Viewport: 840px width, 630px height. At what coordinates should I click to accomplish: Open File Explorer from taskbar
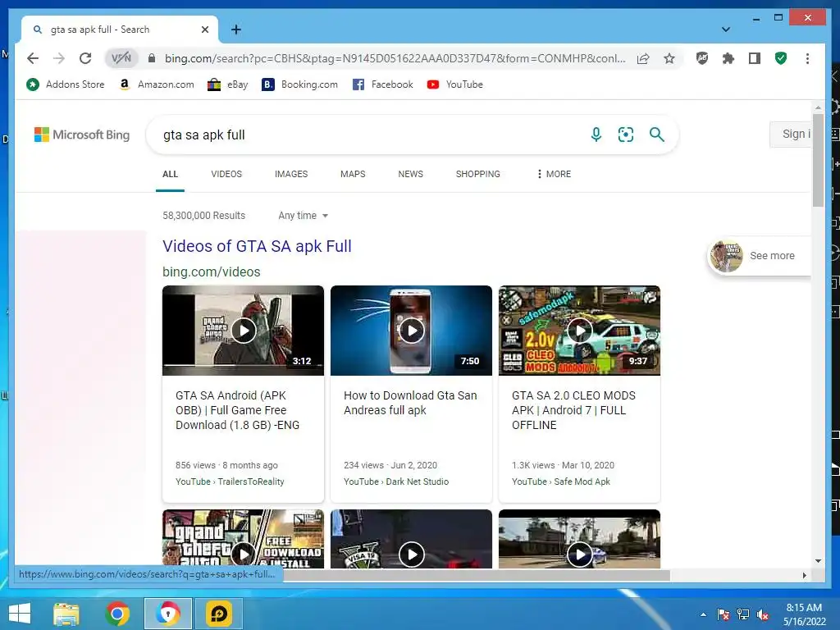(66, 614)
